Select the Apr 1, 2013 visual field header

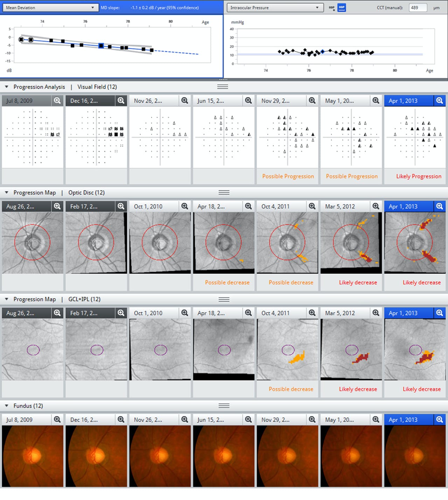(x=408, y=101)
